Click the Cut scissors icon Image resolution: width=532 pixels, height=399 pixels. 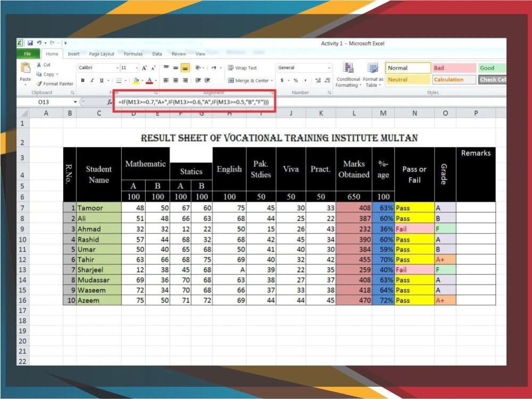(39, 64)
